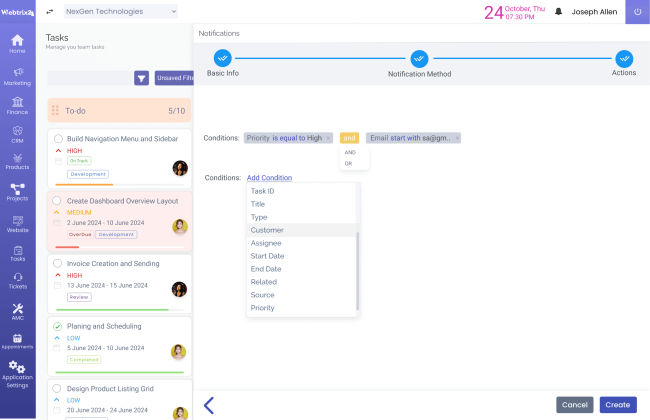Screen dimensions: 650x420
Task: Open the CRM sidebar icon
Action: coord(17,134)
